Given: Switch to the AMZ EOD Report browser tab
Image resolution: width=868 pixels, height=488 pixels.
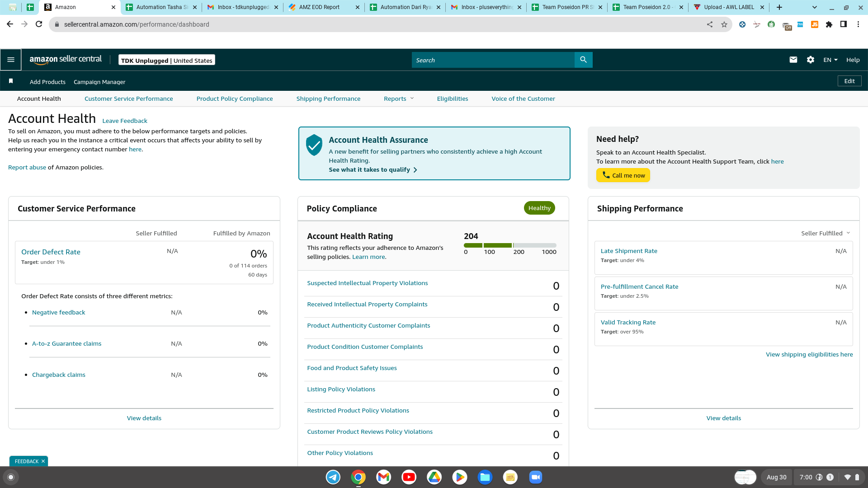Looking at the screenshot, I should click(324, 7).
